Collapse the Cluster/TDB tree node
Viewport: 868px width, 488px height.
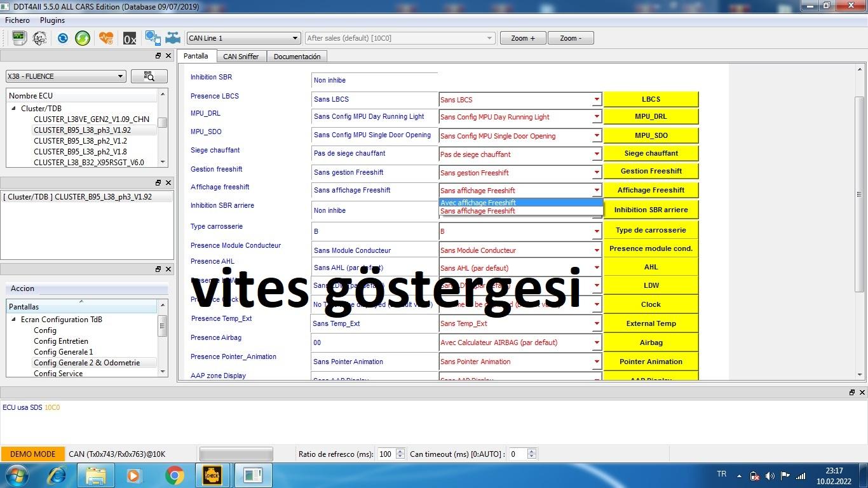13,109
